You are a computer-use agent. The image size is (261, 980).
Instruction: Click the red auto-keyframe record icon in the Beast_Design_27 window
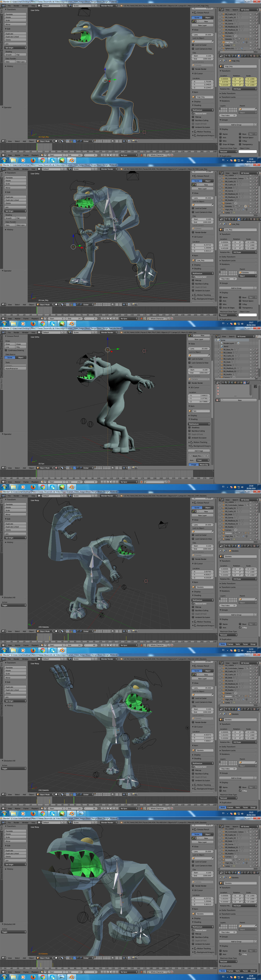[141, 155]
